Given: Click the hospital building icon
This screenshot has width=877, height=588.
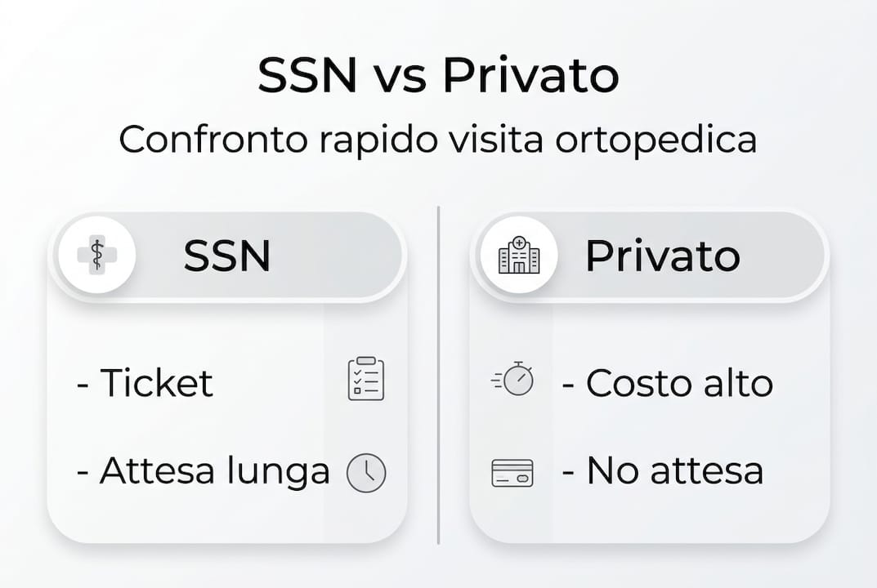Looking at the screenshot, I should click(519, 255).
